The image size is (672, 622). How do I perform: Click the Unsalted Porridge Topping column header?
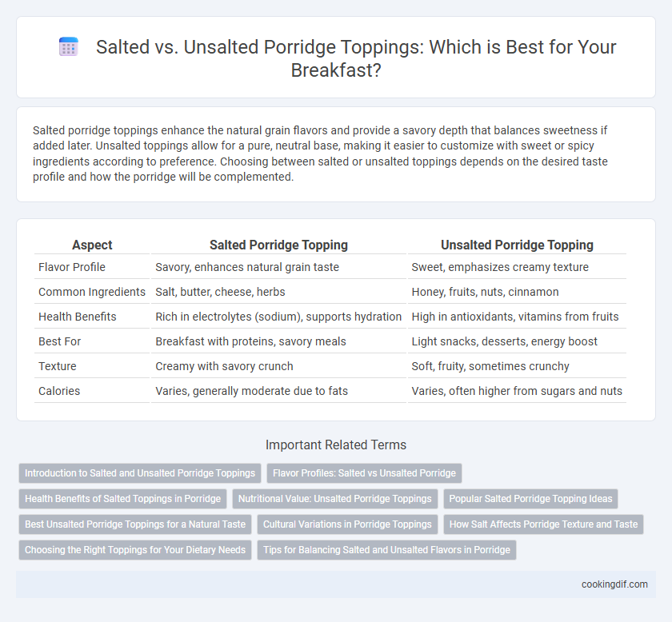pos(517,245)
